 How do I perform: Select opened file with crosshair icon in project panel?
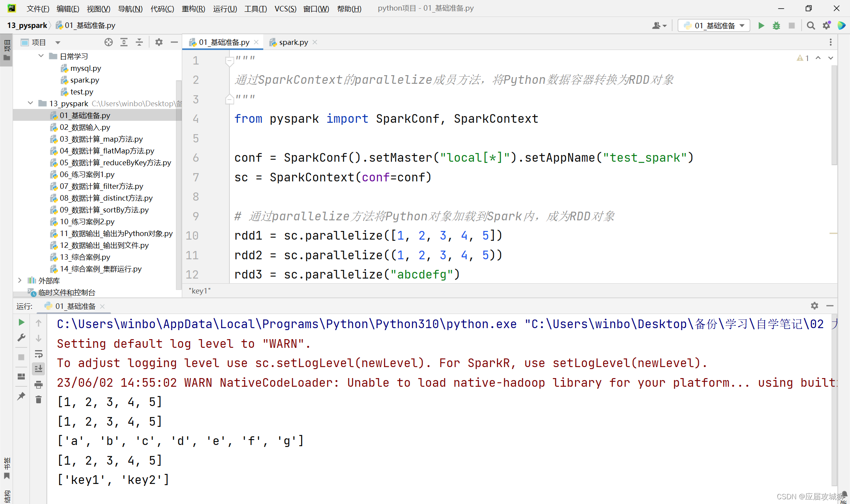(x=109, y=42)
